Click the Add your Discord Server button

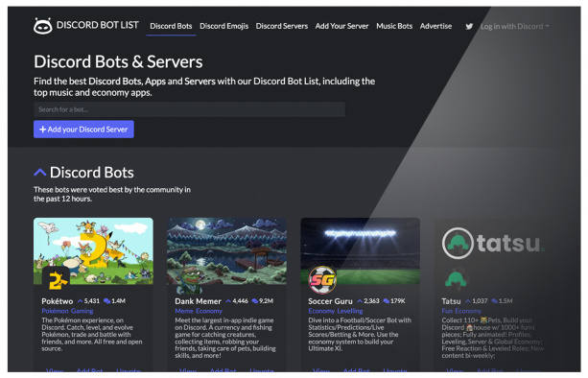(83, 130)
